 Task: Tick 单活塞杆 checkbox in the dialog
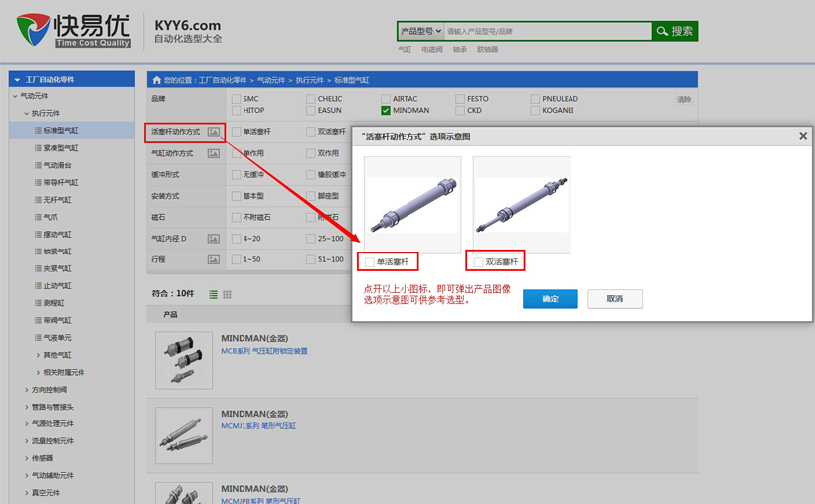pyautogui.click(x=369, y=262)
